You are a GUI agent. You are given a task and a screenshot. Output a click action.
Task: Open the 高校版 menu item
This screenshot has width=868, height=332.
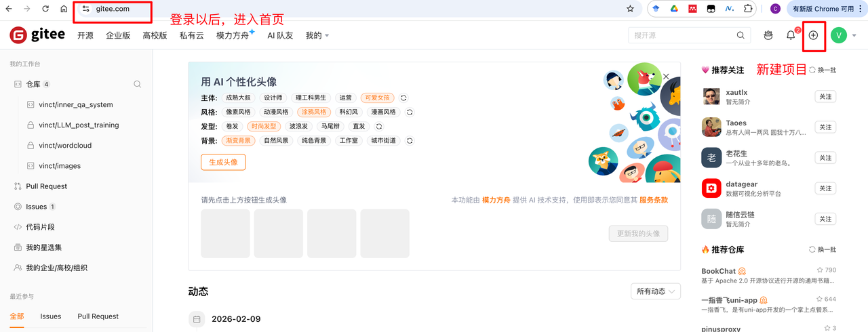(155, 35)
